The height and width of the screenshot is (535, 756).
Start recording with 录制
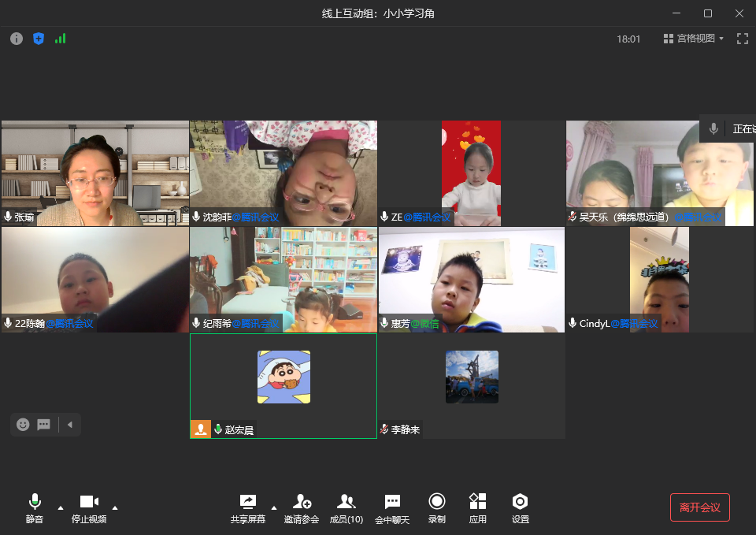point(437,508)
